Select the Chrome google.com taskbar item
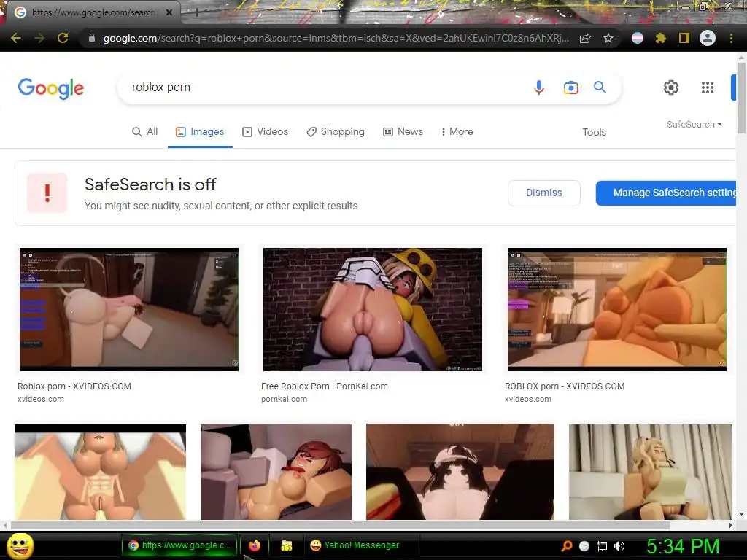This screenshot has width=747, height=560. coord(179,545)
